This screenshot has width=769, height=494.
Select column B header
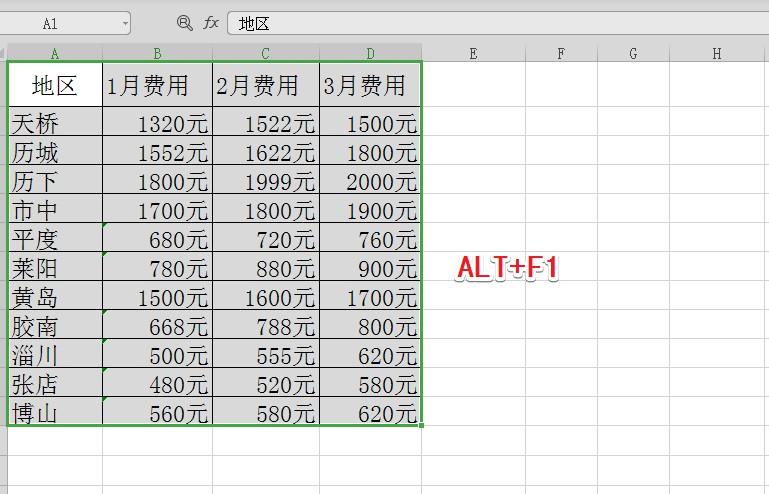click(x=157, y=53)
